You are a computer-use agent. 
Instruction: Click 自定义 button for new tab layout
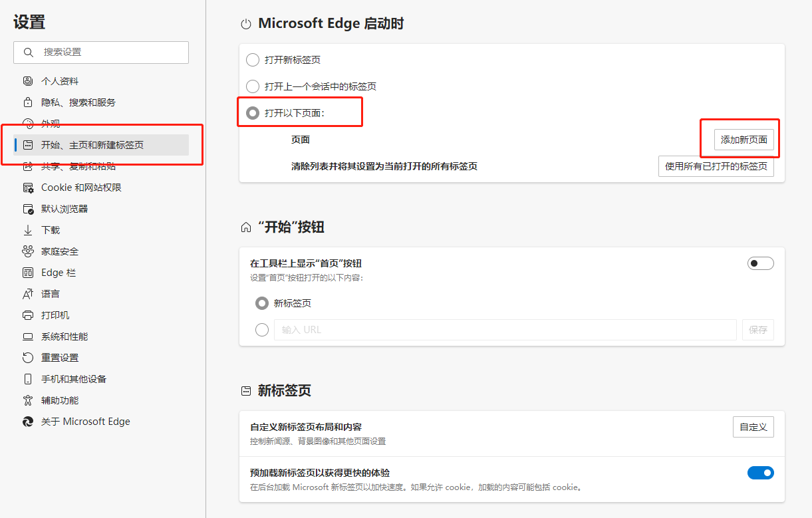pos(753,427)
